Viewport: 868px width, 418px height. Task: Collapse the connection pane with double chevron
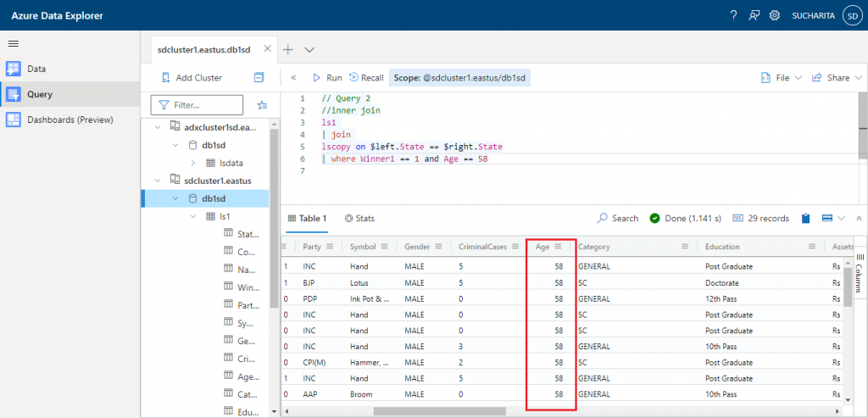pos(293,77)
